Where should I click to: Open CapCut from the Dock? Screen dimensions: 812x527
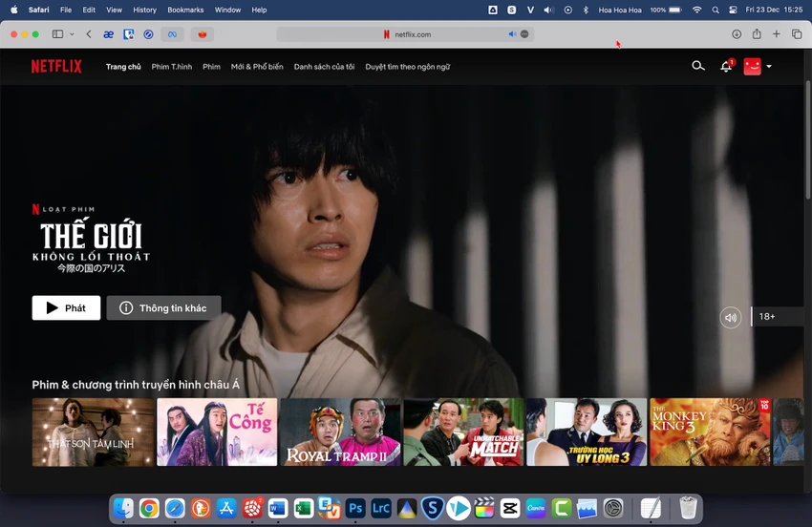510,509
